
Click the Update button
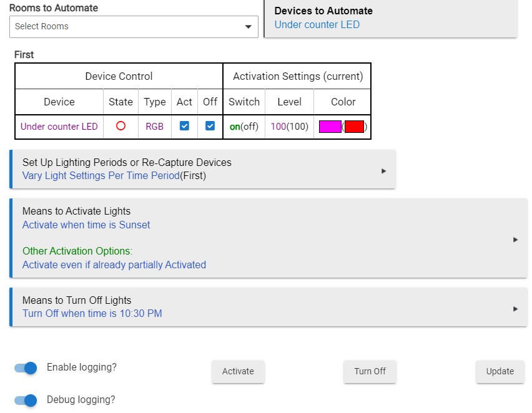pyautogui.click(x=500, y=372)
